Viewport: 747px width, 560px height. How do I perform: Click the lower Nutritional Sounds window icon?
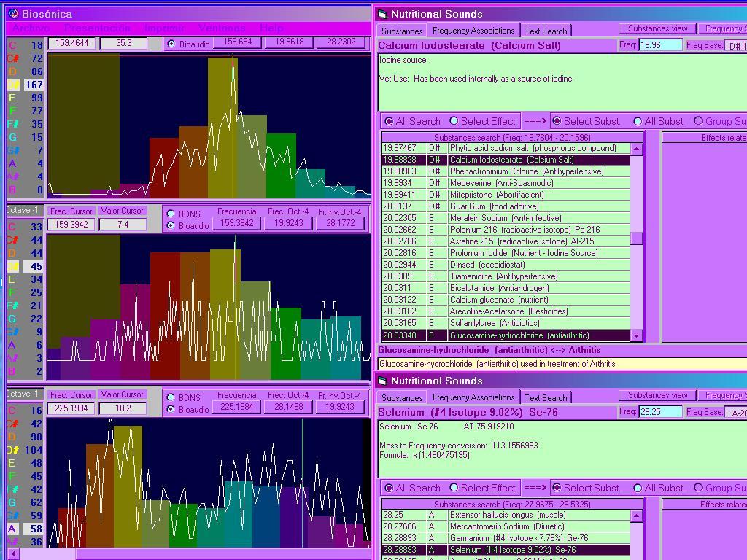[382, 381]
